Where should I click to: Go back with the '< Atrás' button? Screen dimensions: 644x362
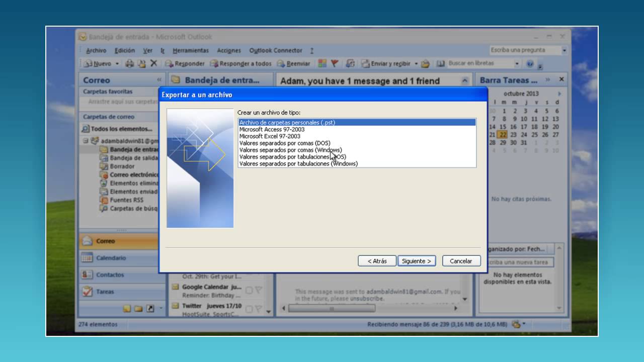click(377, 261)
